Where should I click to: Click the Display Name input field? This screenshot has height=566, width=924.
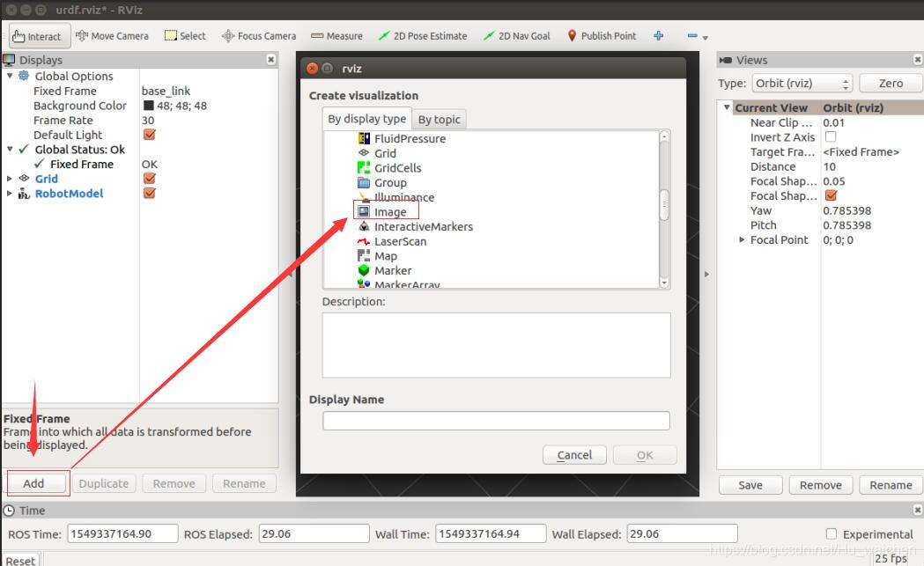pos(496,421)
